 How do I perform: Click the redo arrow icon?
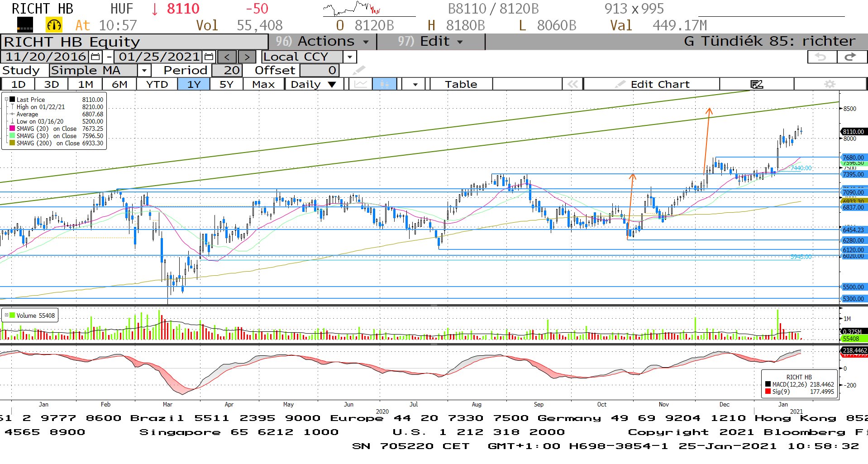850,57
